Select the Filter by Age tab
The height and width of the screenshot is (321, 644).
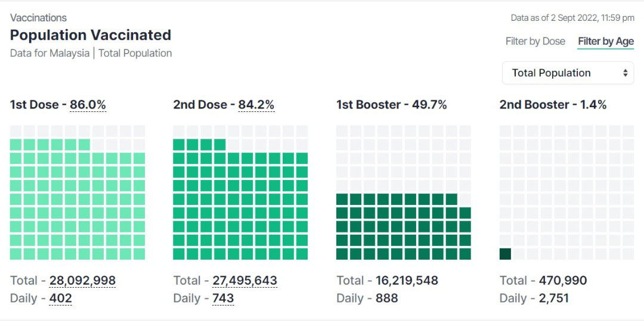(x=606, y=42)
